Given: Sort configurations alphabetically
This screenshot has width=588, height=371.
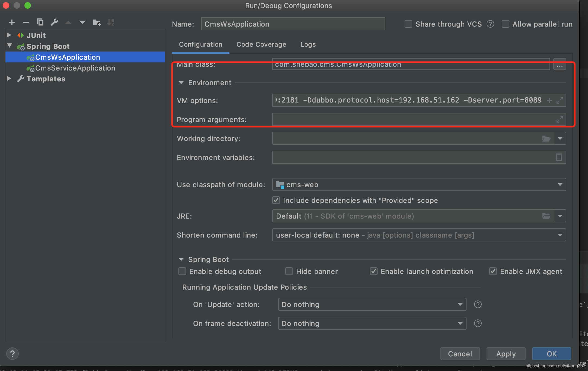Looking at the screenshot, I should [111, 22].
